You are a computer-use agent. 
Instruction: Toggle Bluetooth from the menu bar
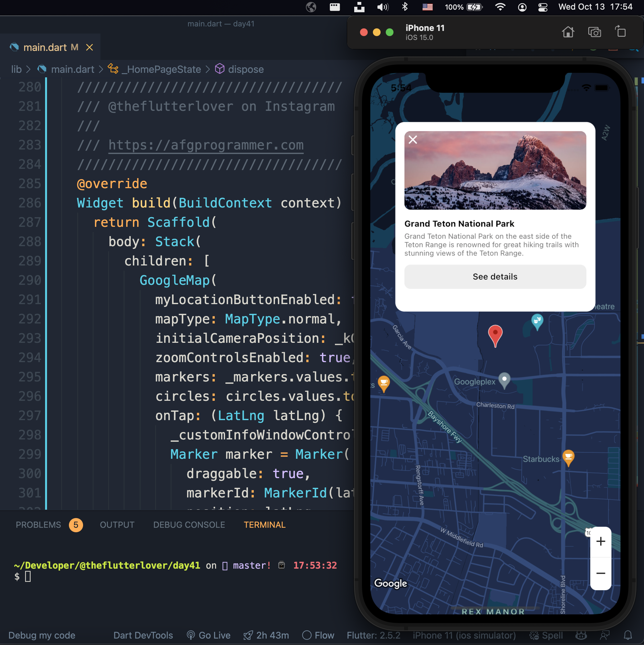pos(405,7)
